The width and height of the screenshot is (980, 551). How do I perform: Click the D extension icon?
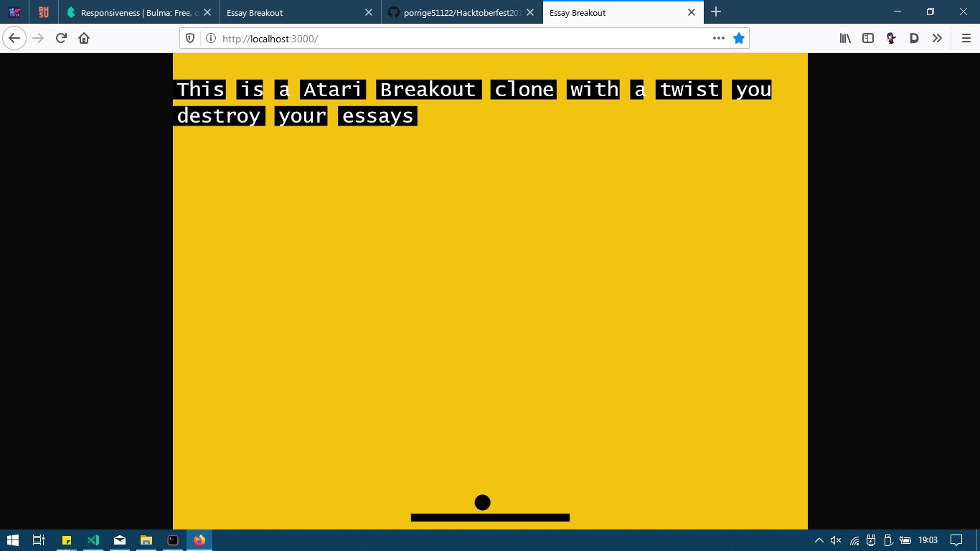coord(914,38)
